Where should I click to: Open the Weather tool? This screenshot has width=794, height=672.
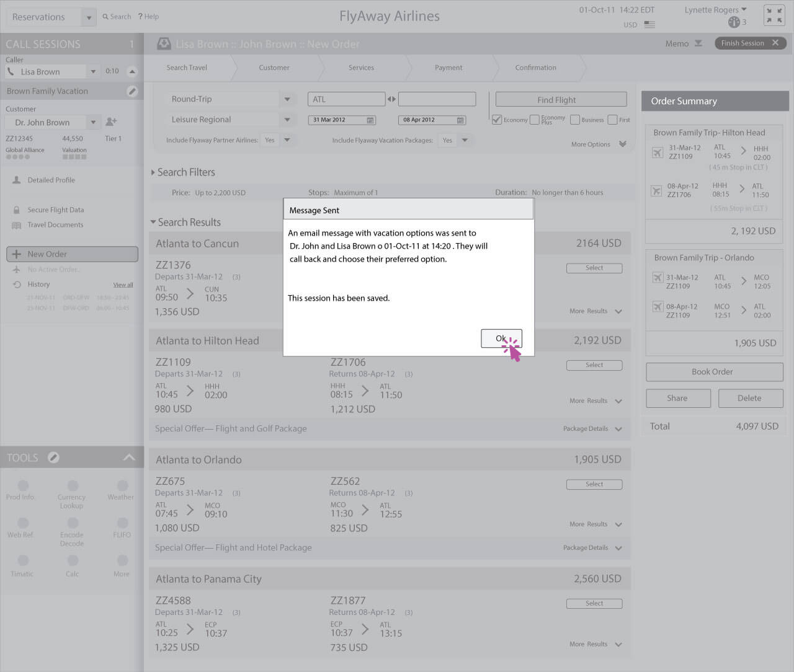[x=122, y=486]
